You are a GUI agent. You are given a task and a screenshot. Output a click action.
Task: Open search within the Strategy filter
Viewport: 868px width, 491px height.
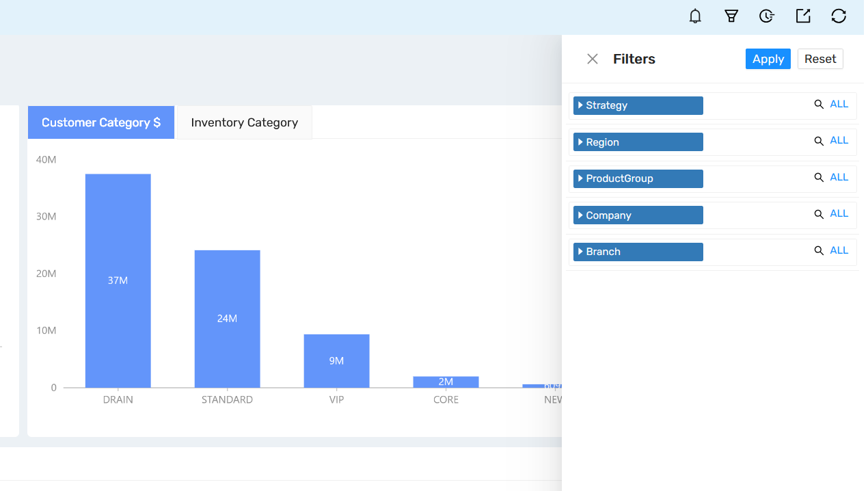click(x=819, y=103)
